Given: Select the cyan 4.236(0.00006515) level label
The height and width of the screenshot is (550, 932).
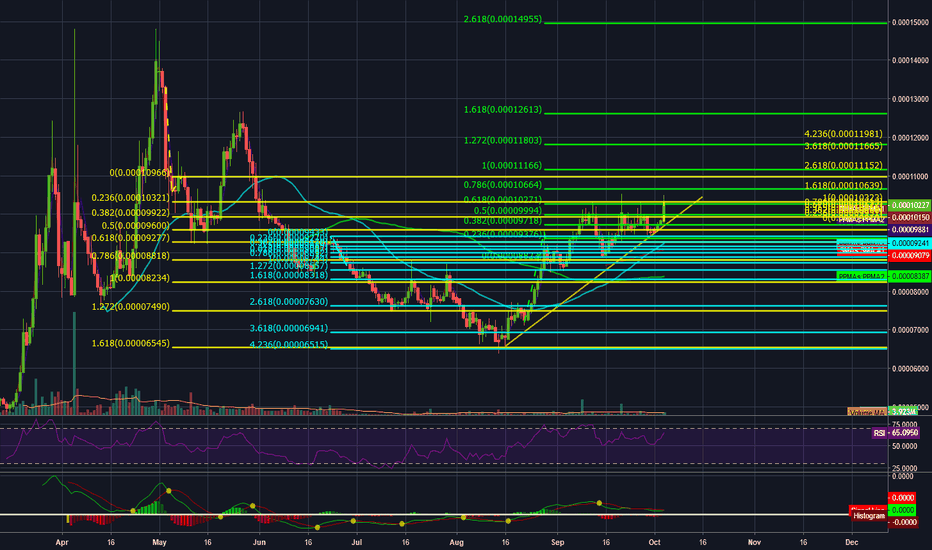Looking at the screenshot, I should 289,344.
